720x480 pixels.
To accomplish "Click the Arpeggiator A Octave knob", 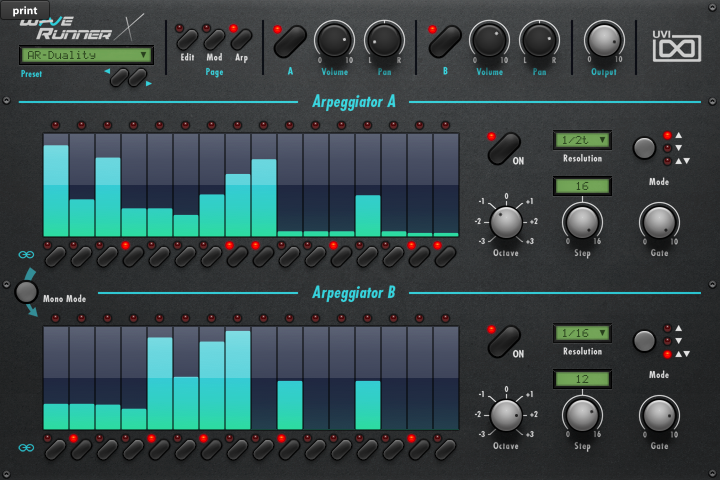I will pyautogui.click(x=506, y=222).
